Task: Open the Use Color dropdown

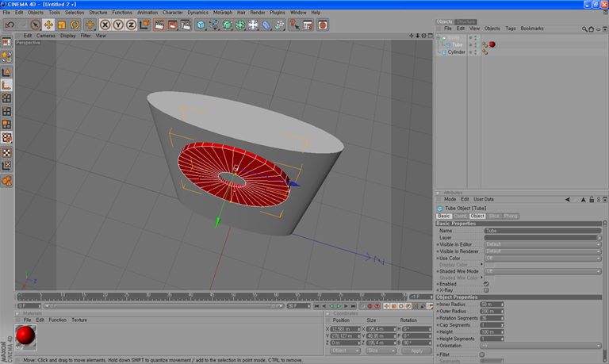Action: point(542,258)
